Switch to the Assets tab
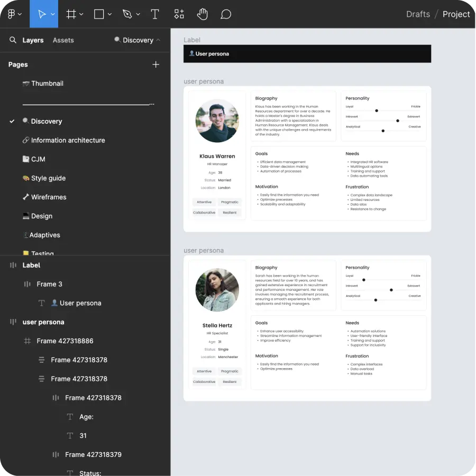The width and height of the screenshot is (476, 476). [63, 40]
